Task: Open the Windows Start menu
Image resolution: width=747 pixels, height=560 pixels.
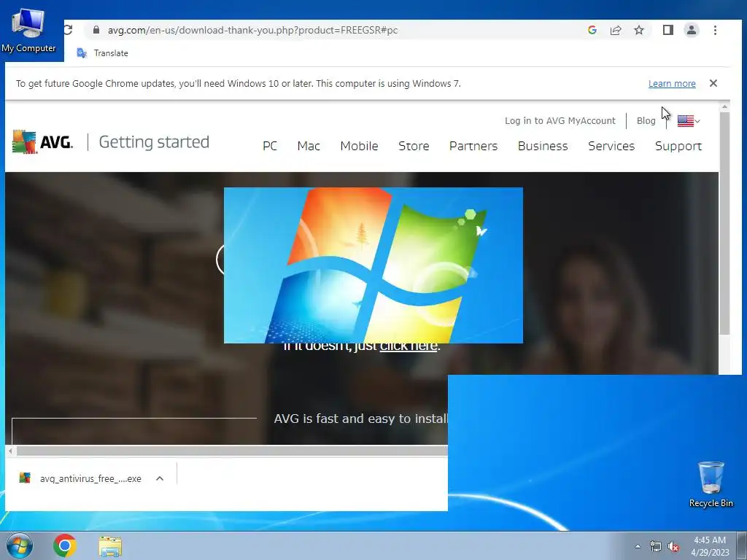Action: click(19, 545)
